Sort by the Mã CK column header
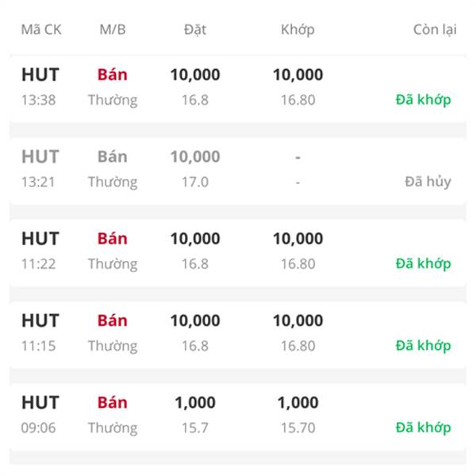476x476 pixels. [x=41, y=30]
